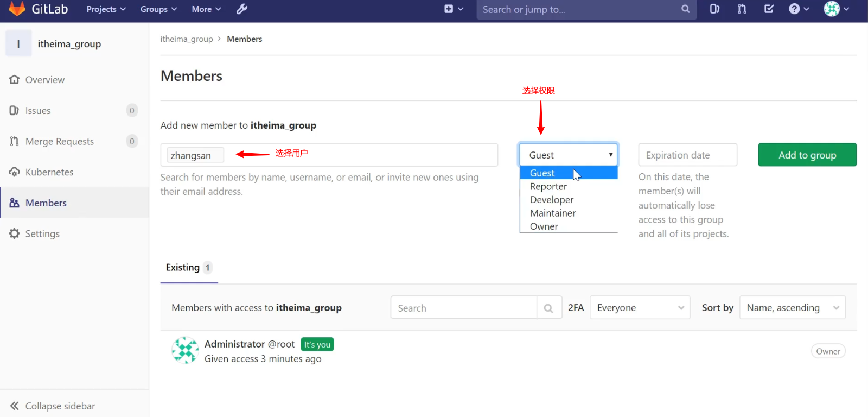Click the Merge Requests count badge

click(132, 141)
